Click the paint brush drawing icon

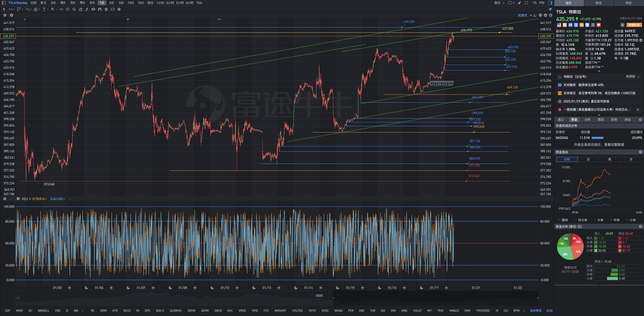pyautogui.click(x=520, y=3)
